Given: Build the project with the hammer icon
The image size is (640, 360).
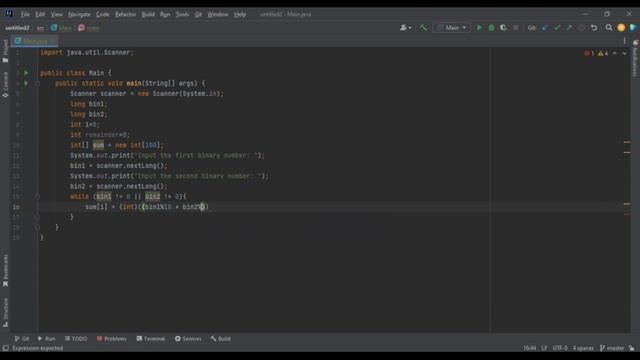Looking at the screenshot, I should (x=423, y=28).
